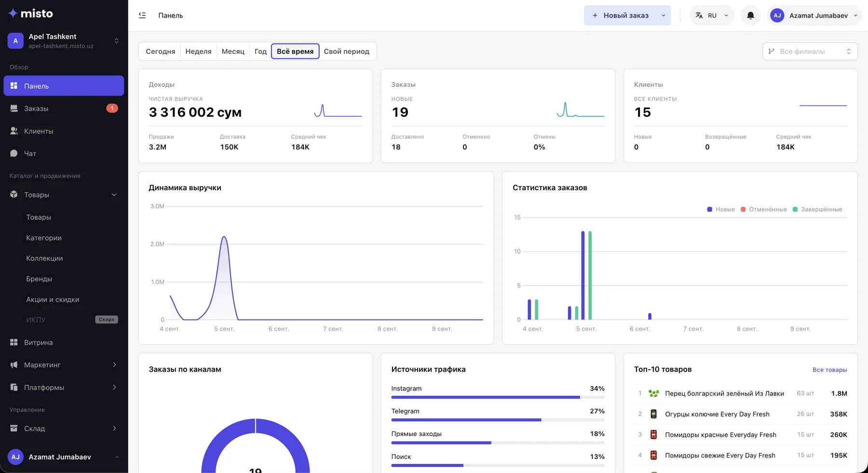Expand the Маркетинг sidebar section

click(114, 365)
